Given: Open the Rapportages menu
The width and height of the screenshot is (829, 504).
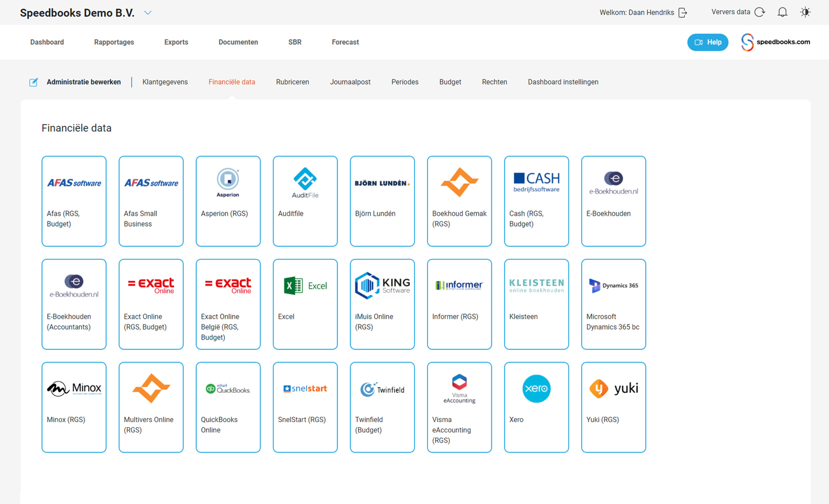Looking at the screenshot, I should 114,42.
